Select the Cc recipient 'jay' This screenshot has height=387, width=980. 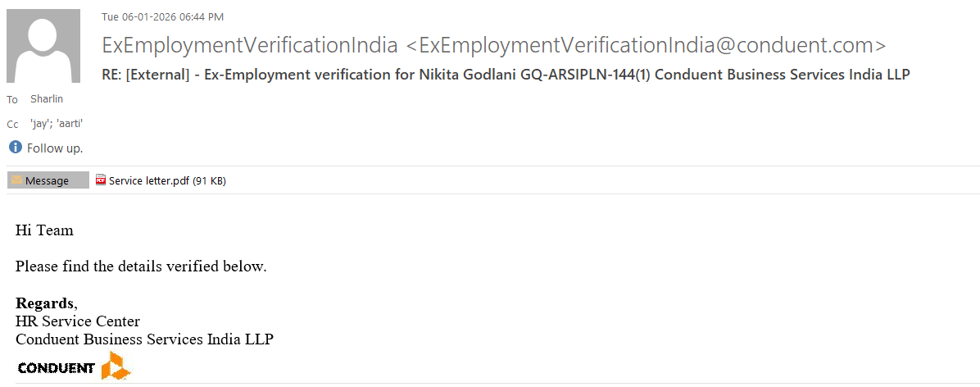(x=40, y=124)
